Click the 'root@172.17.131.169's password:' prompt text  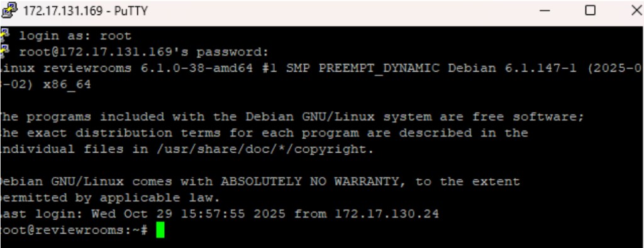[x=144, y=52]
